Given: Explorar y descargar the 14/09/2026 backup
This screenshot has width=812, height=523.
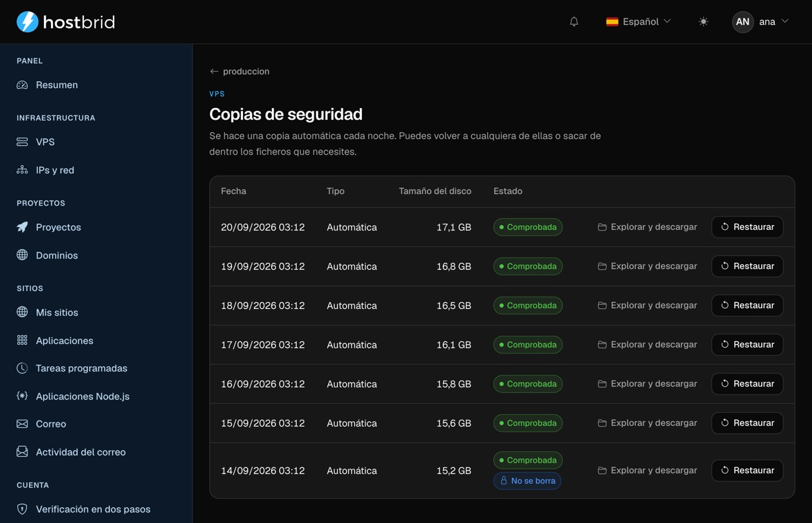Looking at the screenshot, I should (x=648, y=470).
